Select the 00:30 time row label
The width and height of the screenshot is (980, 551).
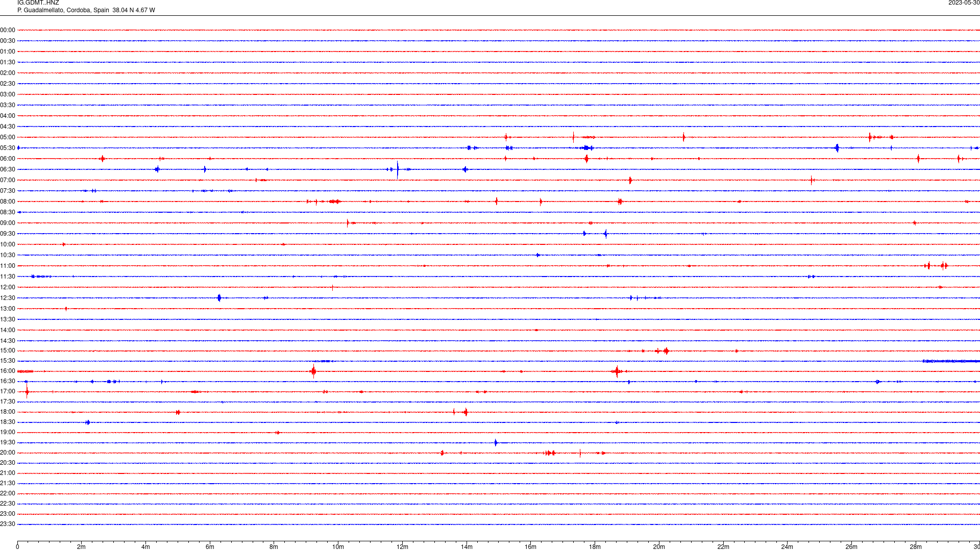tap(8, 41)
